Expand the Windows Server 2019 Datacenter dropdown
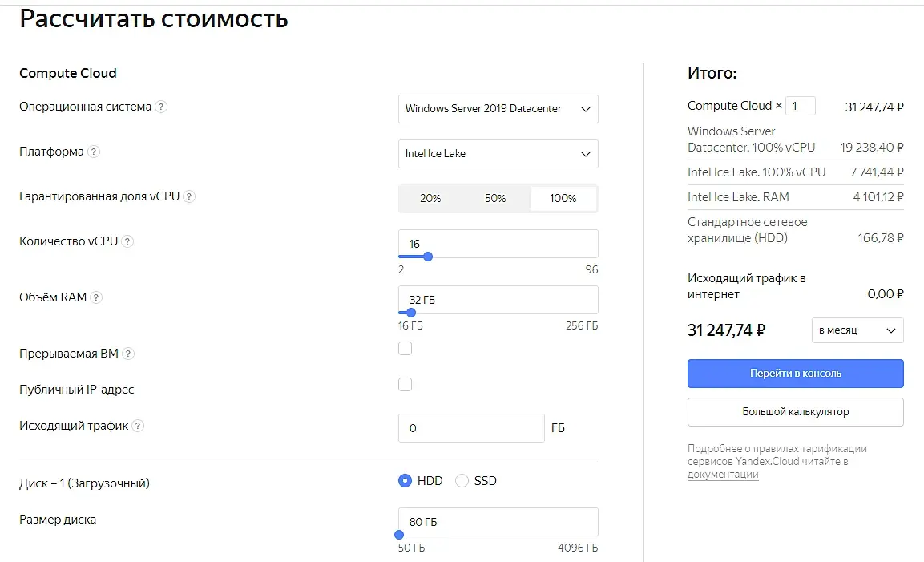 pyautogui.click(x=498, y=109)
